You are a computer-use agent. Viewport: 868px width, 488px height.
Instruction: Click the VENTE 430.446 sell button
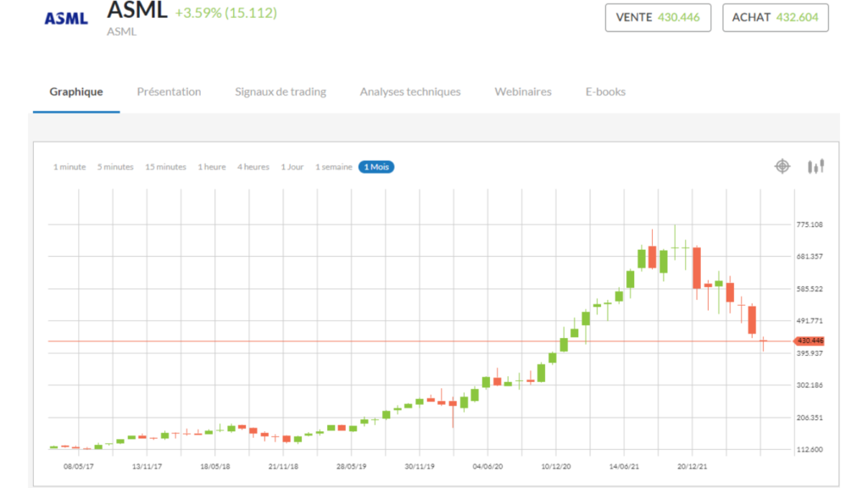[x=658, y=18]
